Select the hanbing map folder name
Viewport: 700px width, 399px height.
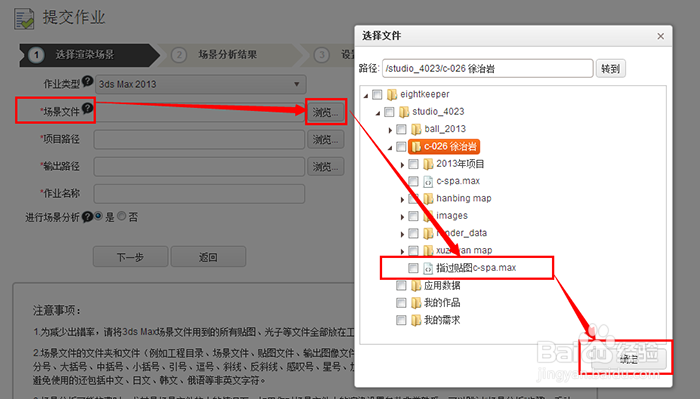464,198
